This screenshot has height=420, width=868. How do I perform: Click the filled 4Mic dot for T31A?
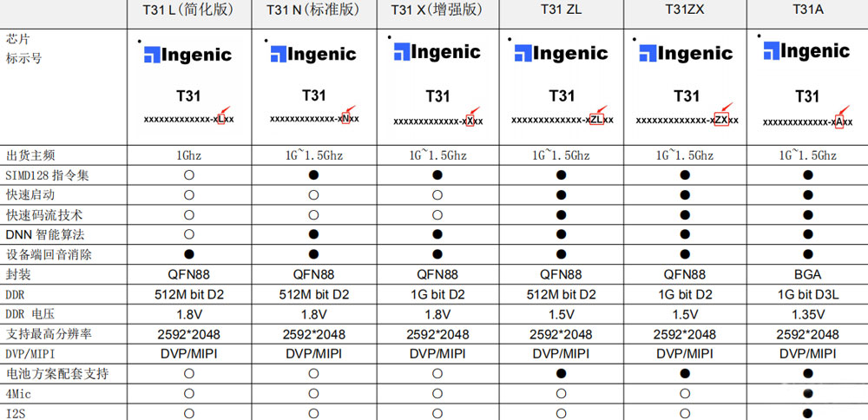pos(807,393)
